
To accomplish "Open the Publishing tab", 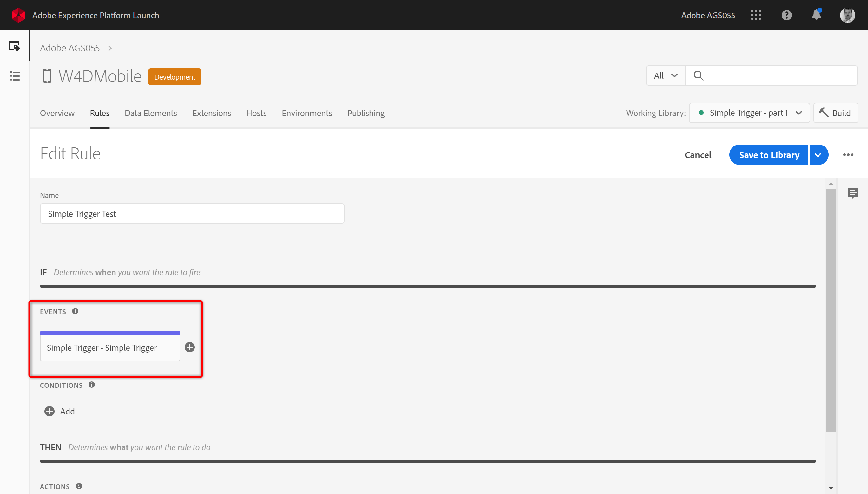I will (365, 113).
